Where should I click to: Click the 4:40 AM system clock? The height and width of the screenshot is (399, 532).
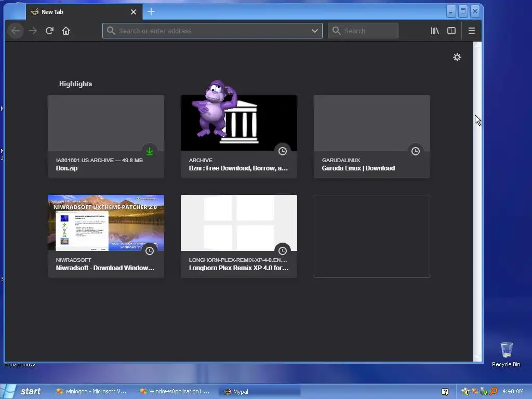coord(513,391)
